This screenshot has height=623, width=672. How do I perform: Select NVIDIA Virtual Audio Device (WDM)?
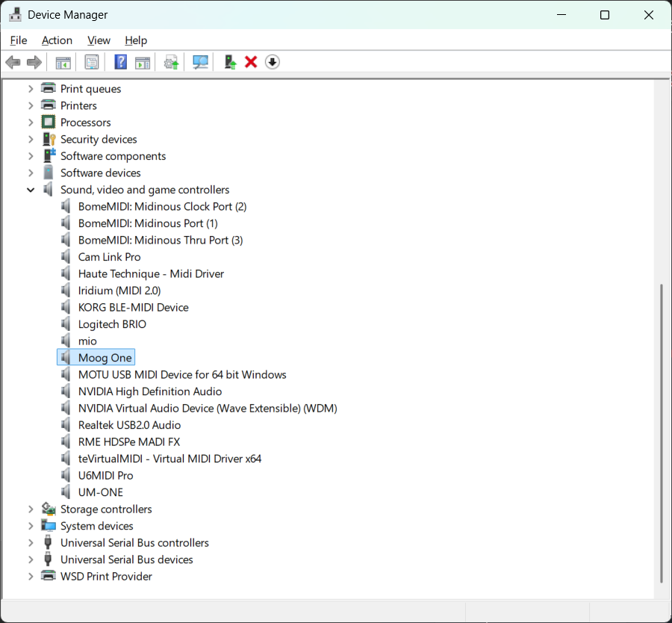208,408
